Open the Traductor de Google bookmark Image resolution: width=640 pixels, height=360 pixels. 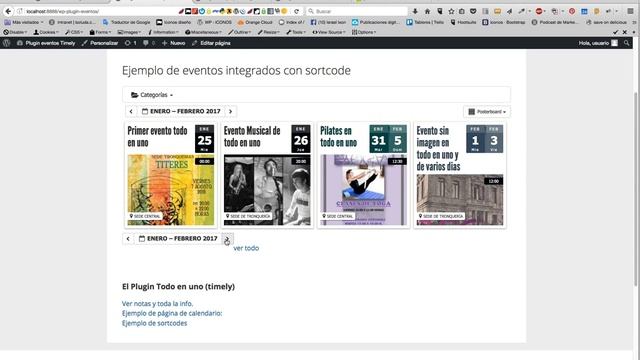point(126,22)
